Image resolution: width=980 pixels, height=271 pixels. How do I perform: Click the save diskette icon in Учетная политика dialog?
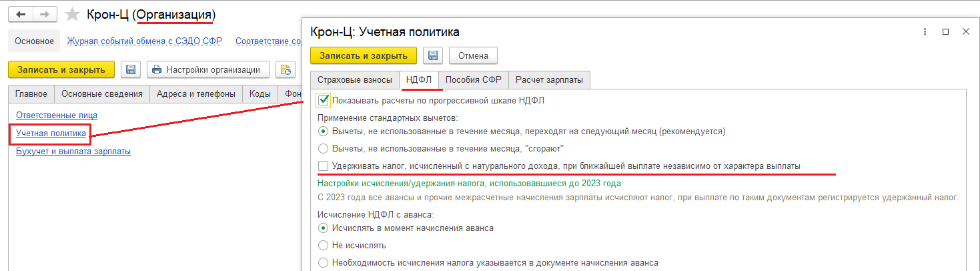[x=433, y=55]
